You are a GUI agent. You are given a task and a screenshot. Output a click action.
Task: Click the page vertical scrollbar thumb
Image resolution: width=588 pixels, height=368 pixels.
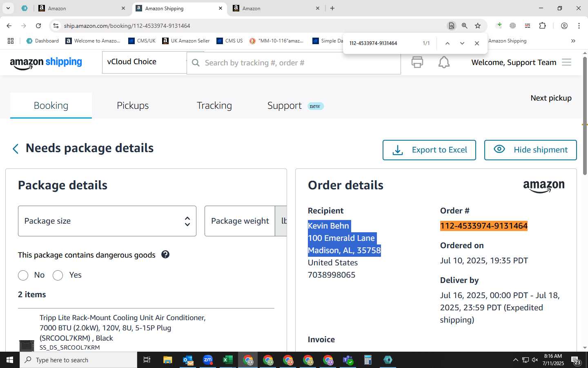(585, 117)
